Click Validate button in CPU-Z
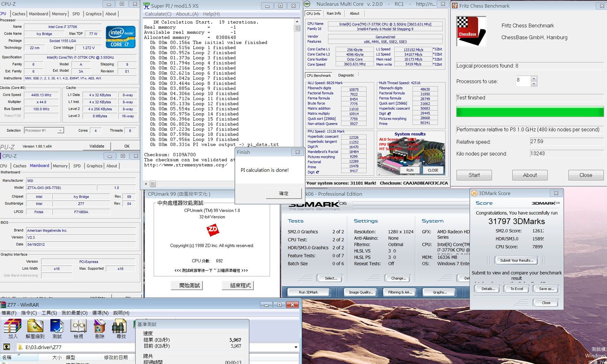Screen dimensions: 607x364 coord(97,146)
